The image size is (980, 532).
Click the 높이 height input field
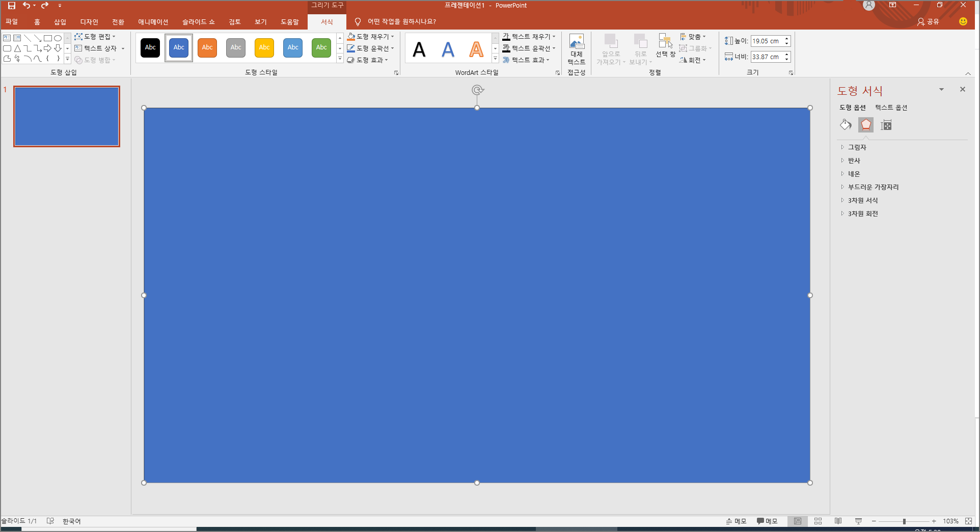pyautogui.click(x=767, y=41)
